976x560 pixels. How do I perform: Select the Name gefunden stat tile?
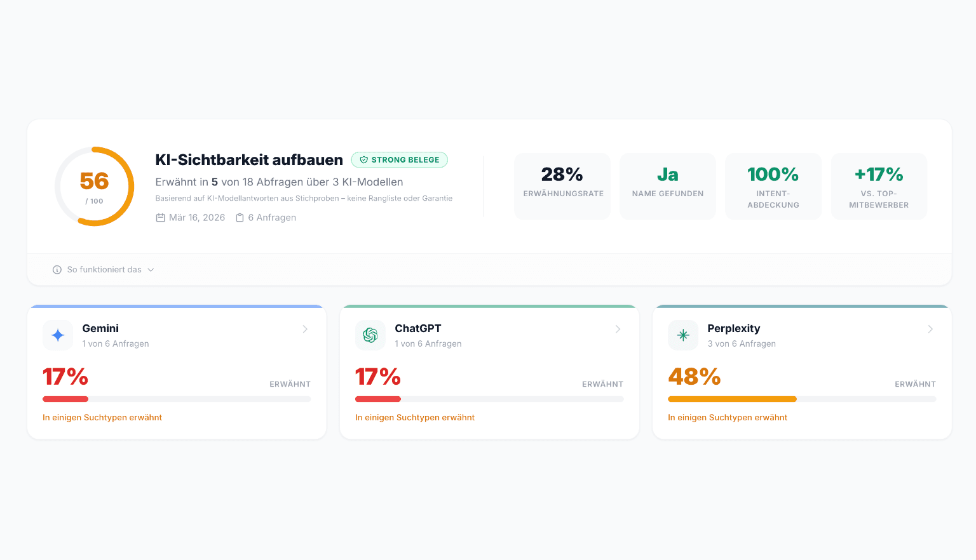[668, 186]
